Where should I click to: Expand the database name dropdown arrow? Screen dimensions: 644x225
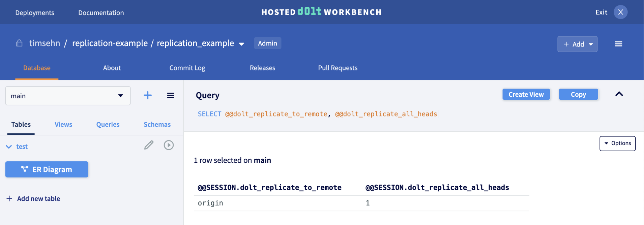[x=241, y=44]
